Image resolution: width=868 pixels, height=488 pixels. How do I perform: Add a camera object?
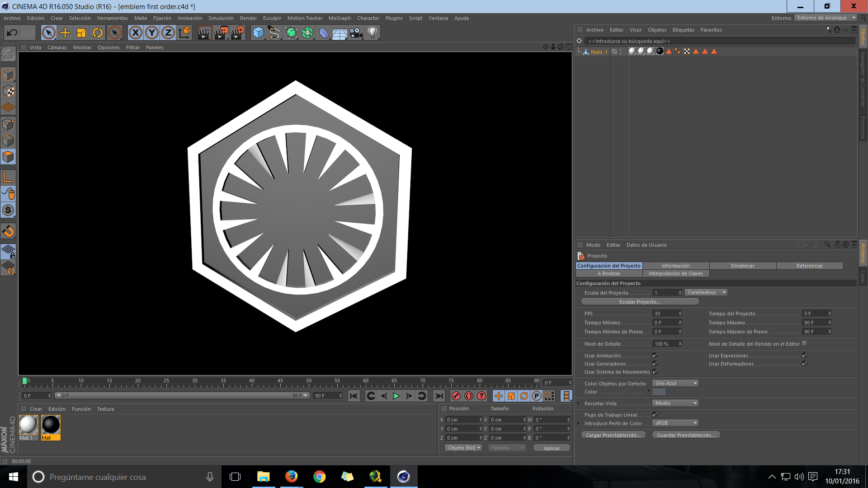356,33
